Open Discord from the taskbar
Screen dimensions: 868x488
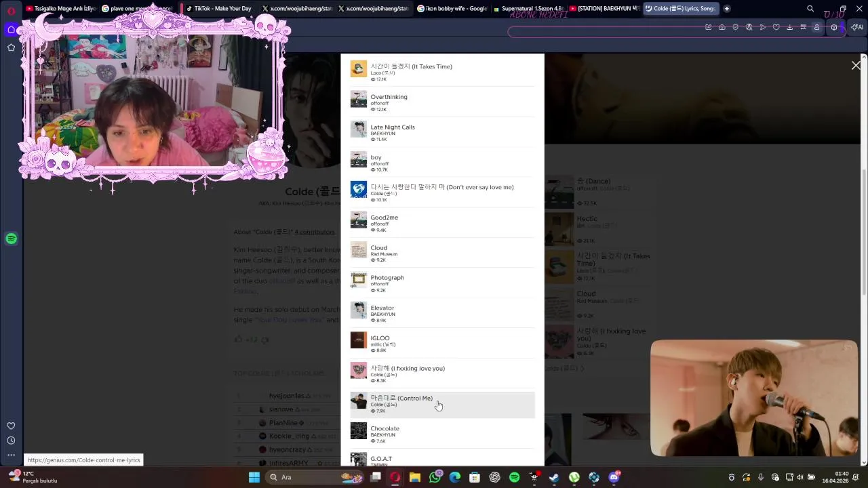point(614,477)
